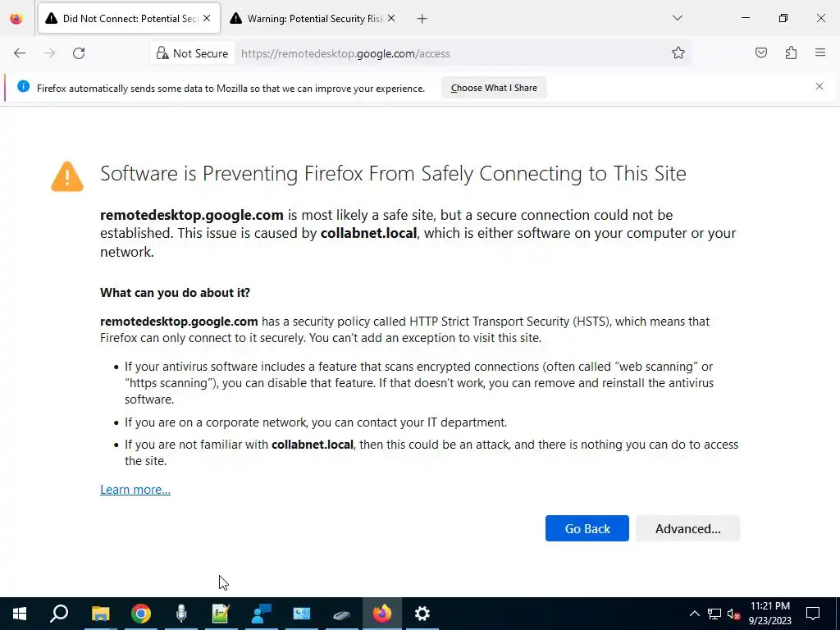This screenshot has height=630, width=840.
Task: Click the Reload page icon
Action: point(79,53)
